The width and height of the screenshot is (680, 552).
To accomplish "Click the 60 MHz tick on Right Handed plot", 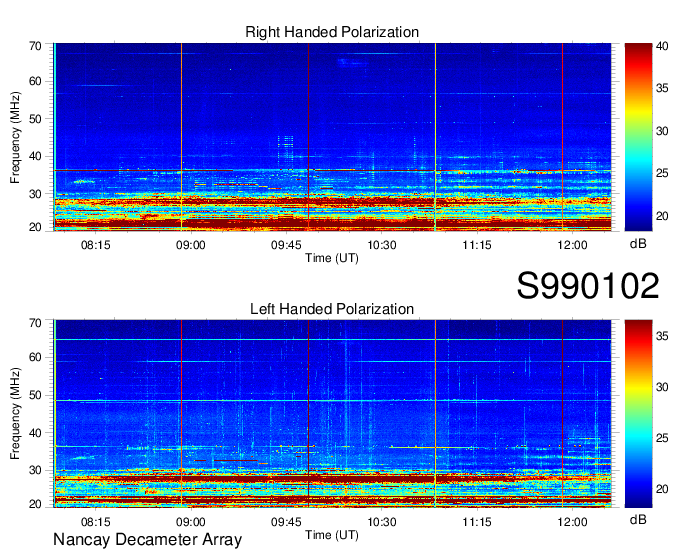I will point(35,81).
